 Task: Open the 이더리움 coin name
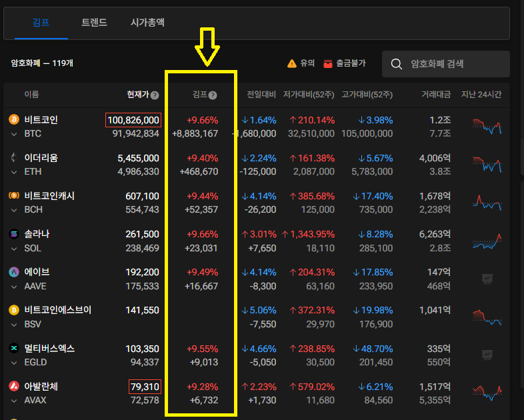[x=41, y=158]
